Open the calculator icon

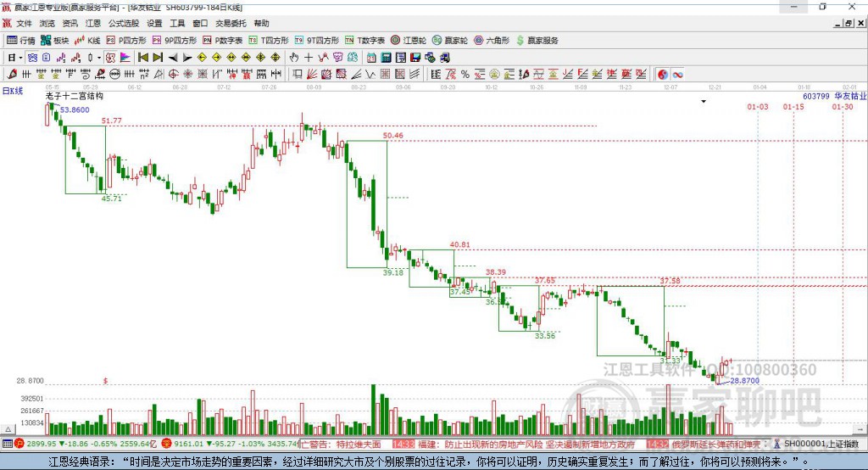386,58
